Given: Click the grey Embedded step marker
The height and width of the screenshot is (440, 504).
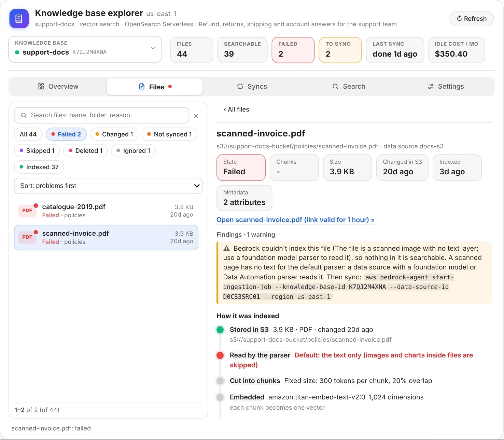Looking at the screenshot, I should [x=220, y=397].
